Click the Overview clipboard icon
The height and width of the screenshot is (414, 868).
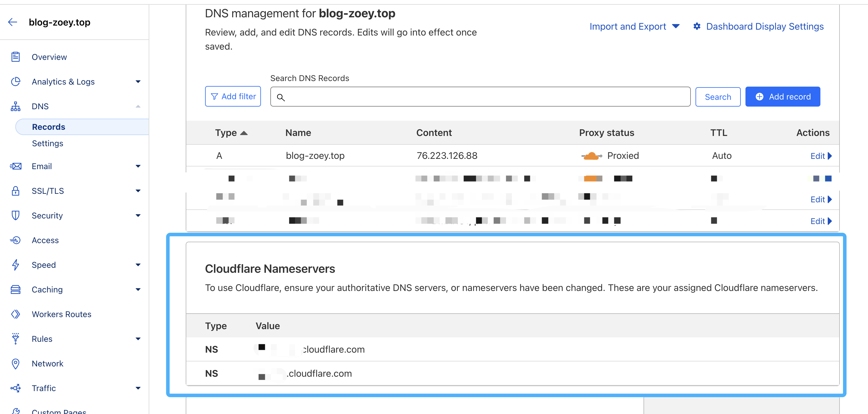pos(16,57)
